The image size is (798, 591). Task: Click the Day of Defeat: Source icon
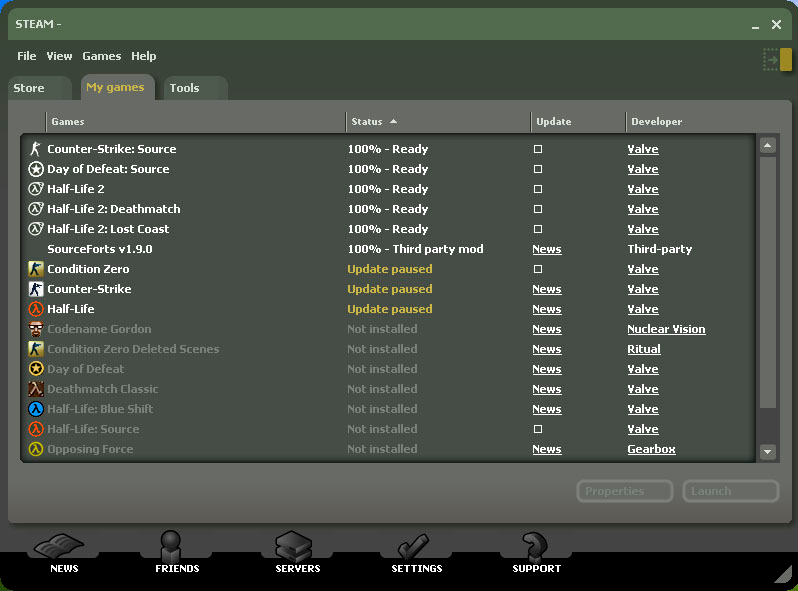pos(36,169)
